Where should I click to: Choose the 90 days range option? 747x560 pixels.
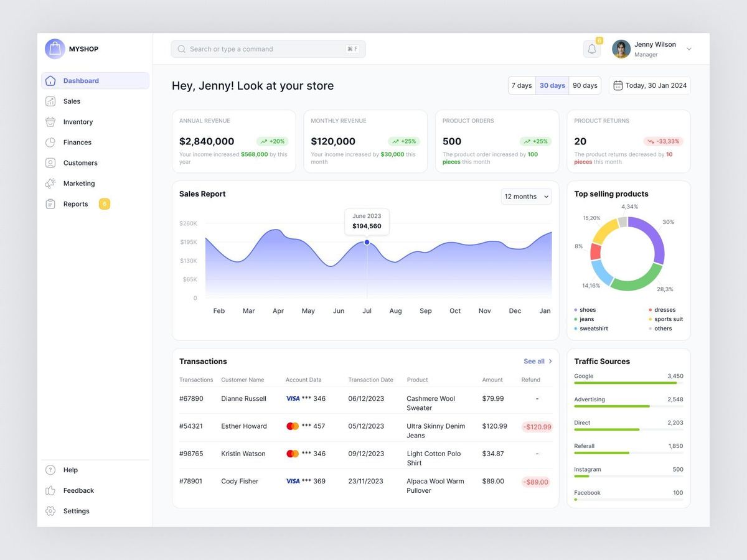[x=585, y=85]
